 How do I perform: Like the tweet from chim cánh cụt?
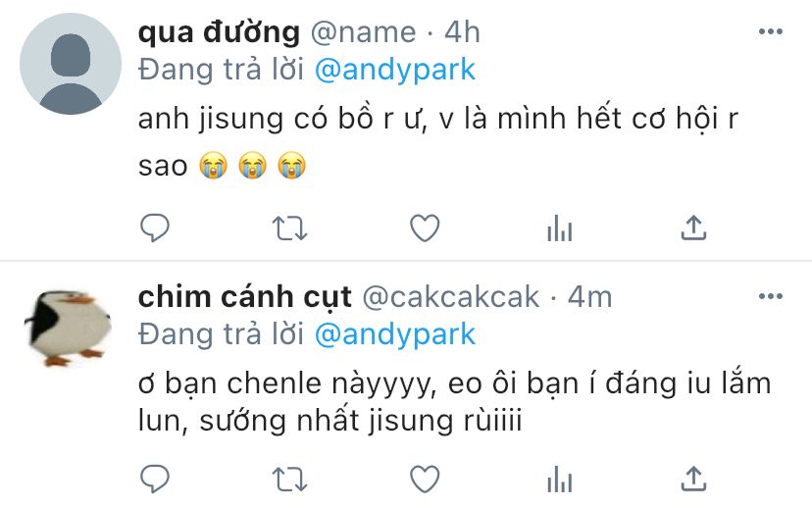click(425, 479)
